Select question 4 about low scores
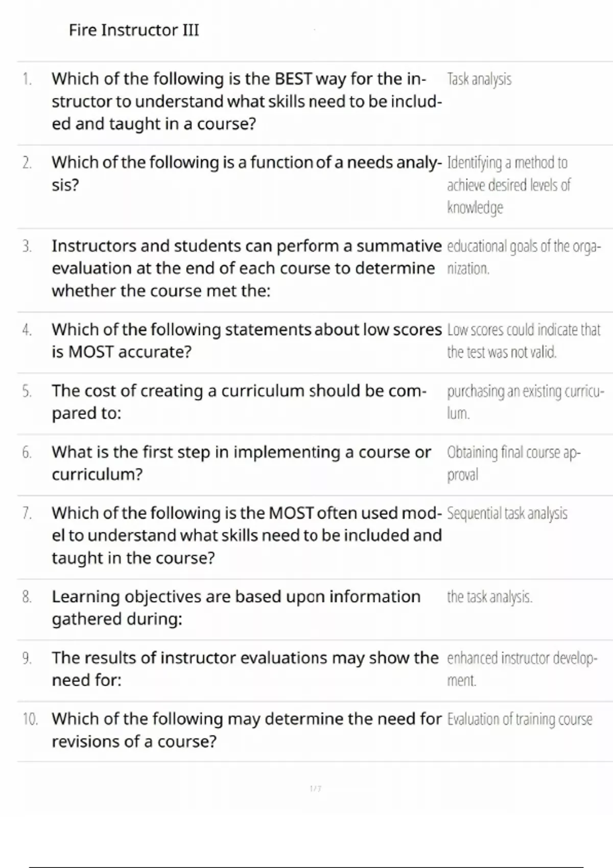Screen dimensions: 613x868 (x=247, y=341)
